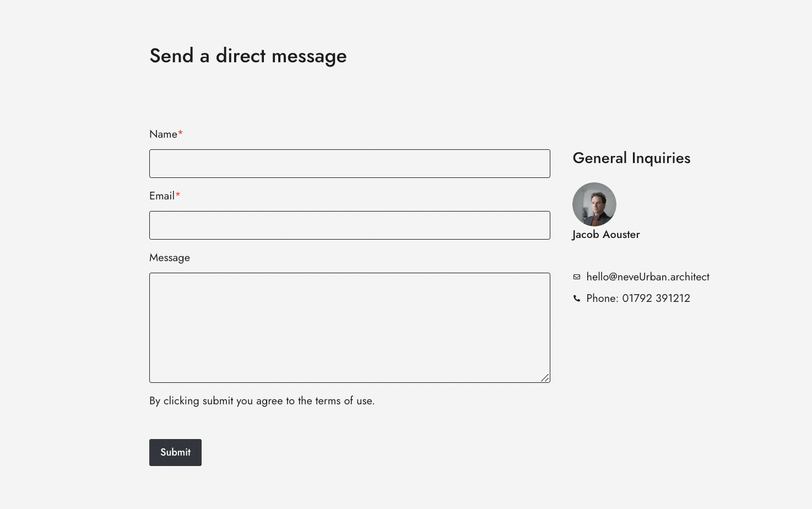Click Jacob Aouster's profile photo
812x509 pixels.
pyautogui.click(x=594, y=204)
